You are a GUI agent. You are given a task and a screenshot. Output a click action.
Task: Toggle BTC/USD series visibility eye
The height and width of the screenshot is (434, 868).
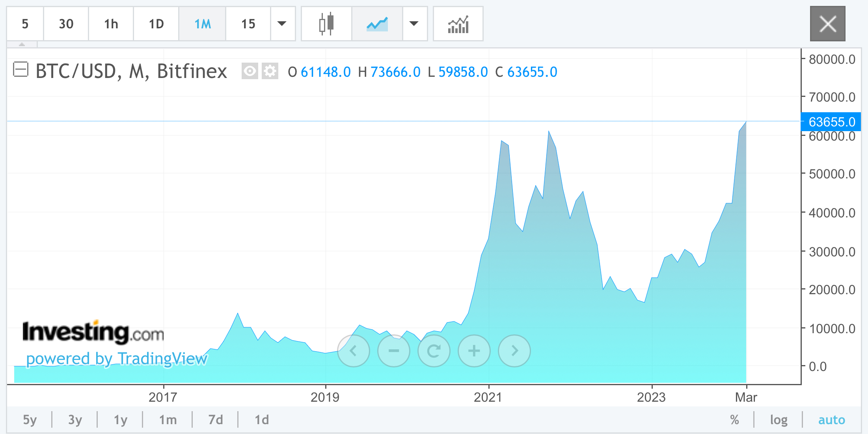250,71
